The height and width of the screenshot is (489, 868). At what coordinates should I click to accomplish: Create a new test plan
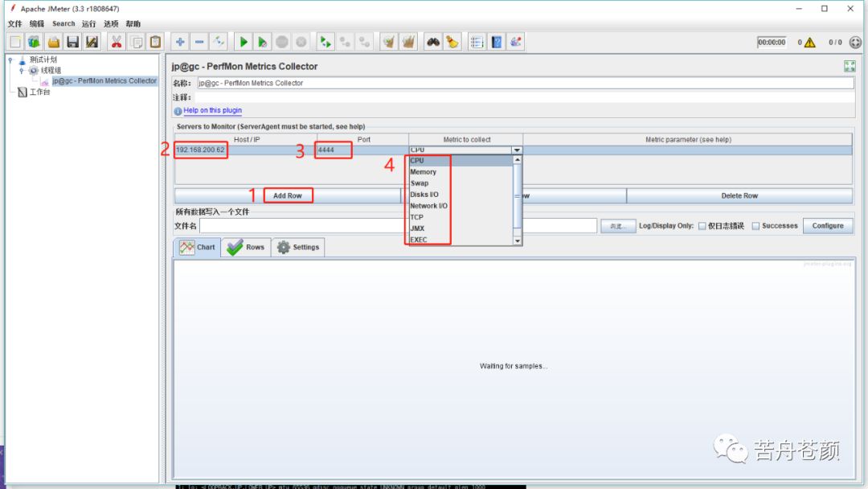pos(15,42)
